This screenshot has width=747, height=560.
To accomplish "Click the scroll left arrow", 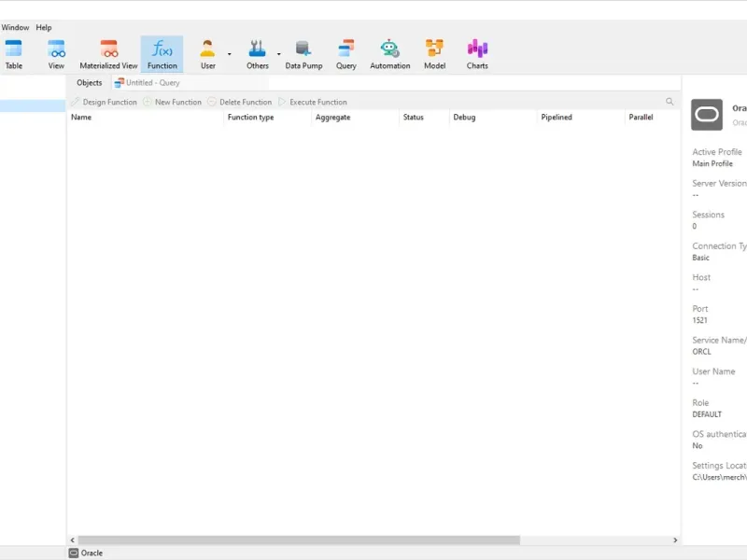I will point(73,540).
